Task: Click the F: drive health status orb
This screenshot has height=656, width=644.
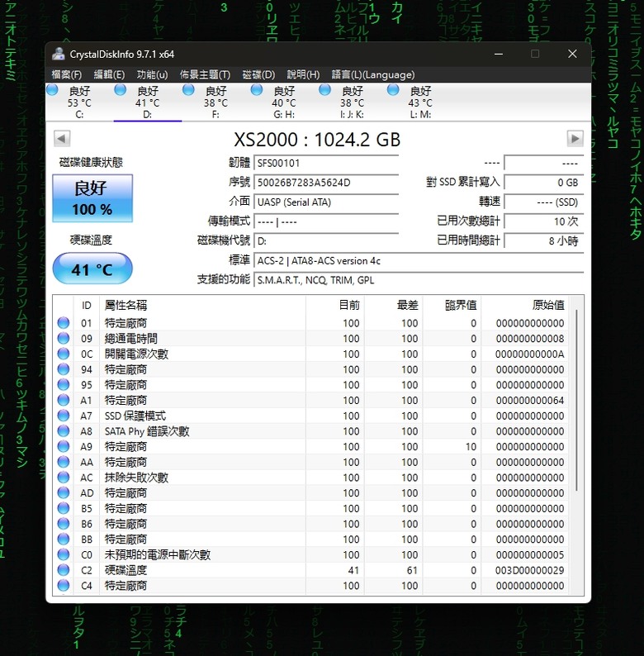Action: (x=188, y=89)
